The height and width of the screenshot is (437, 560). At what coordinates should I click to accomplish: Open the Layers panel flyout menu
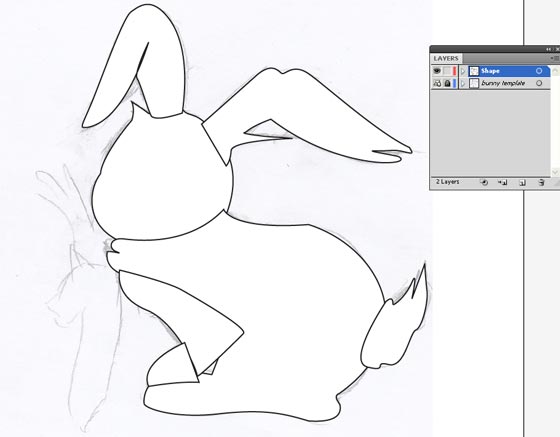click(555, 58)
